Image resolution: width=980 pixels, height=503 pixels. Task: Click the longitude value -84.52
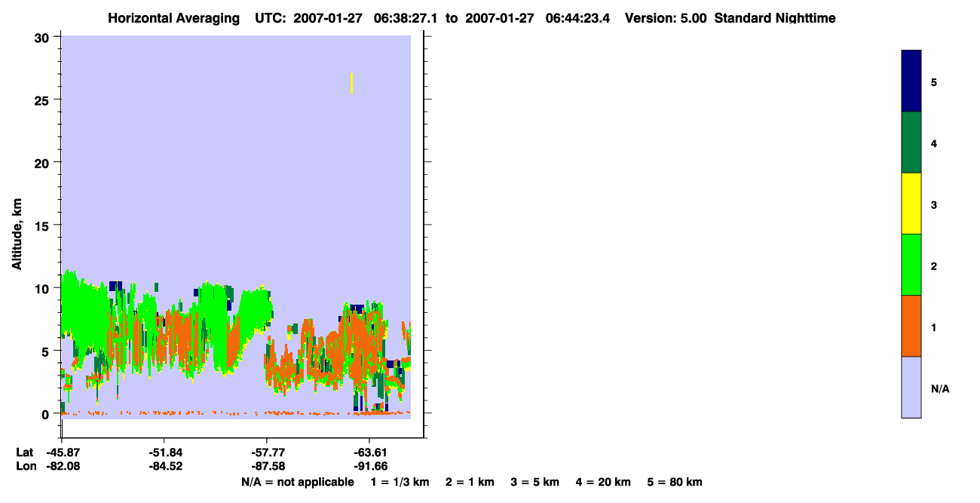coord(164,466)
